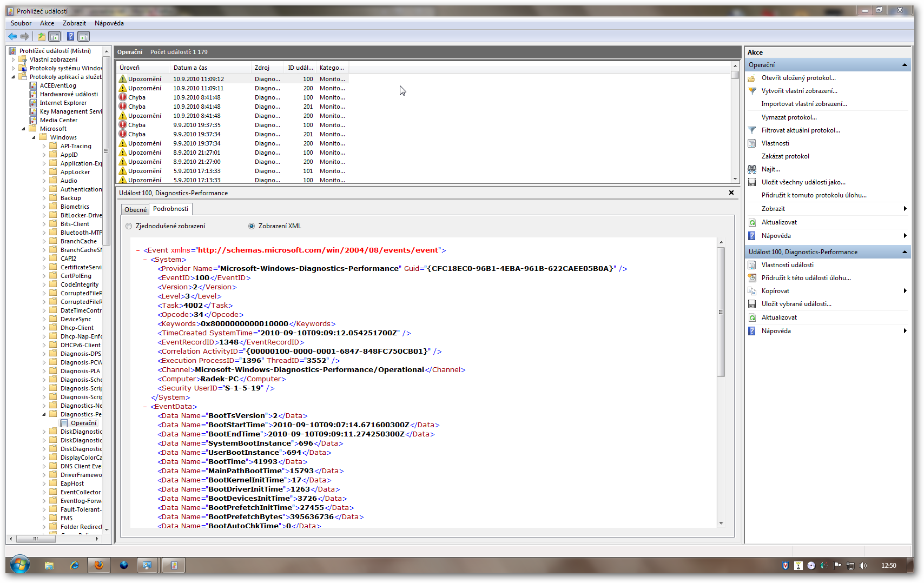
Task: Collapse the Operační actions section header
Action: (905, 65)
